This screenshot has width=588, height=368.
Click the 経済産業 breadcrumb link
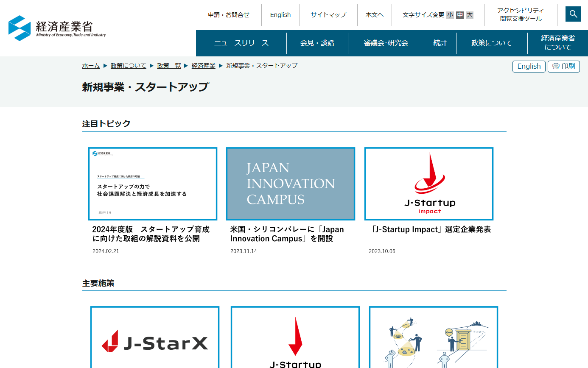pyautogui.click(x=204, y=66)
